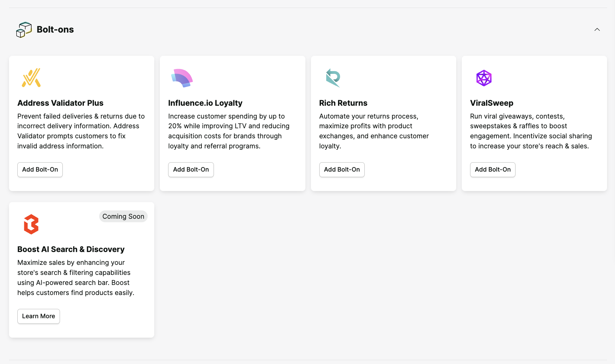Add the Rich Returns bolt-on
Screen dimensions: 615x364
pos(342,170)
